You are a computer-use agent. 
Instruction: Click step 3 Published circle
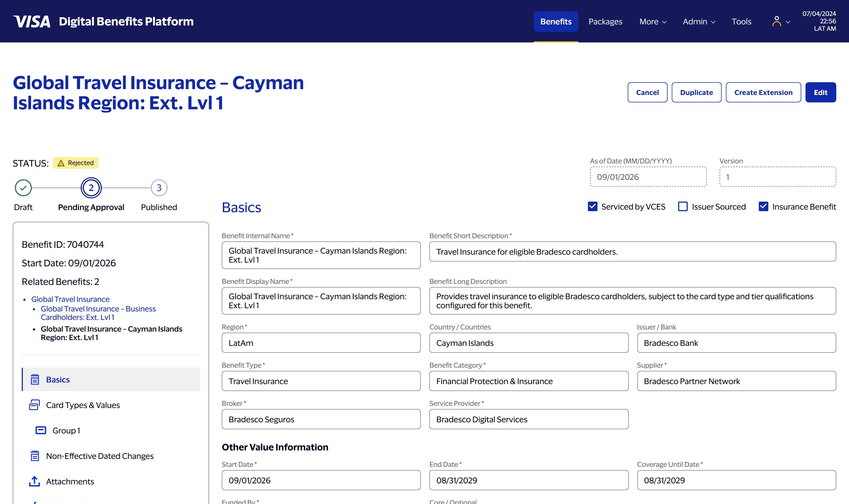(159, 188)
